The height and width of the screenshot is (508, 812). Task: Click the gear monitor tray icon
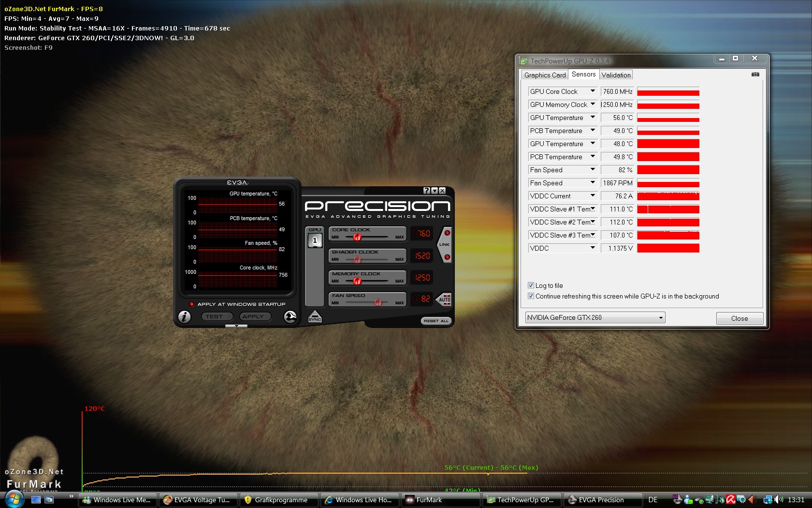pyautogui.click(x=741, y=499)
